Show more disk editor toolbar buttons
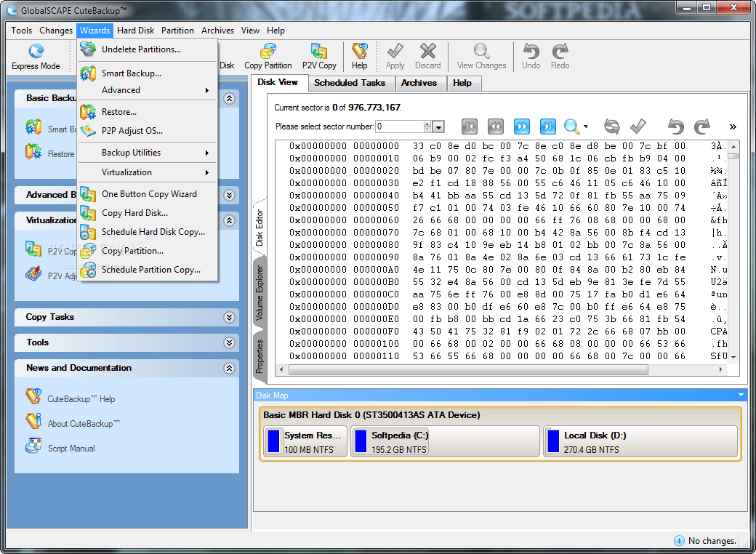Viewport: 756px width, 554px height. pyautogui.click(x=733, y=127)
